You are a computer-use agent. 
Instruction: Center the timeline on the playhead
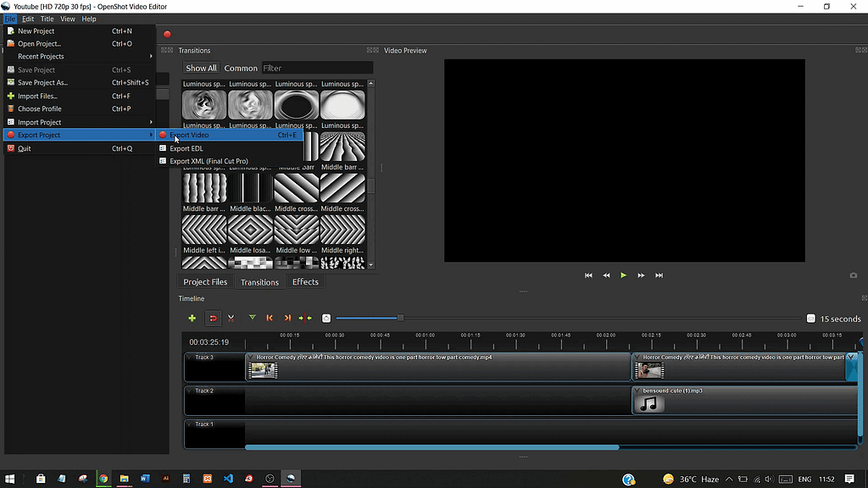[x=305, y=318]
